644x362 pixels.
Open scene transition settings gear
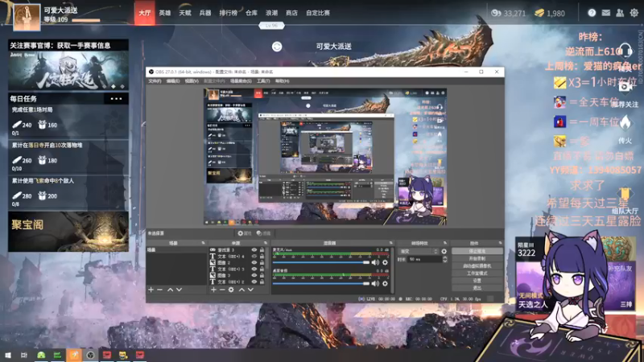tap(444, 251)
